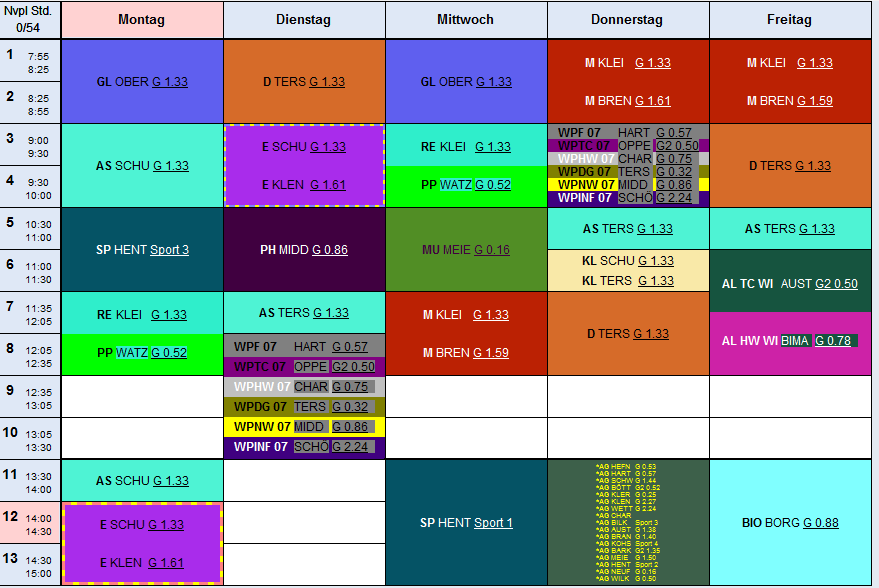Viewport: 879px width, 588px height.
Task: Open G 0.88 room link in BIO BORG
Action: (x=819, y=523)
